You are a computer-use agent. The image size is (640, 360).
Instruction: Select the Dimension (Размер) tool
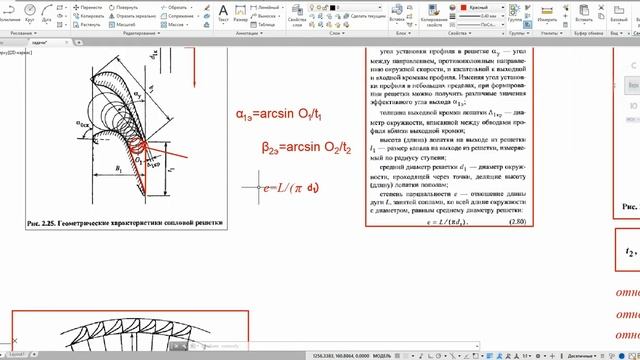point(240,13)
